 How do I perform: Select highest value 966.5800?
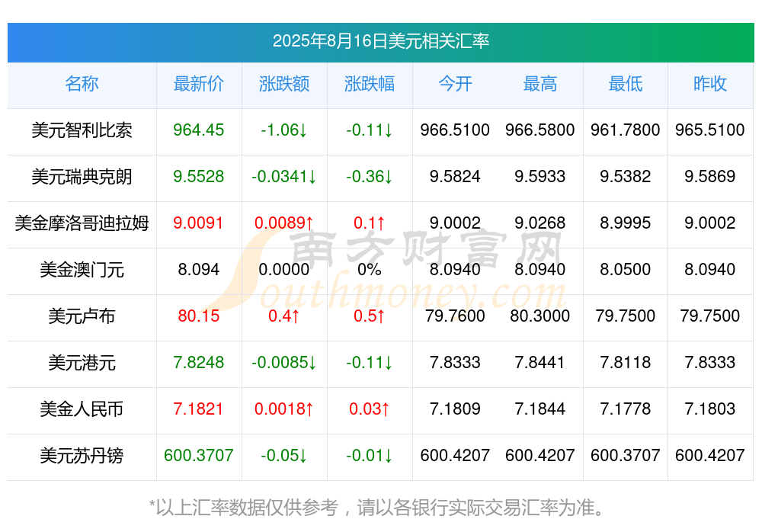[540, 130]
